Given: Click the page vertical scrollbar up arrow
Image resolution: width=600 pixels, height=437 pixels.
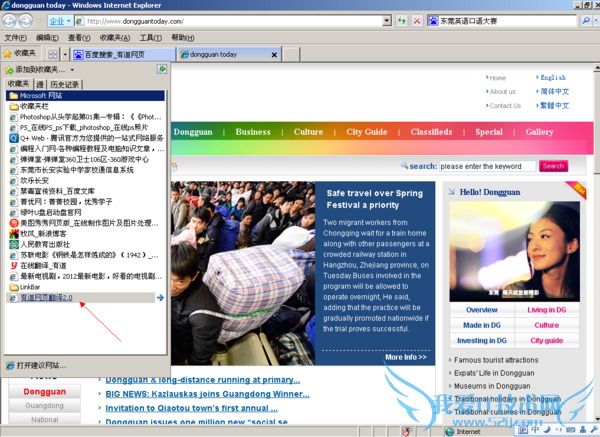Looking at the screenshot, I should [597, 68].
